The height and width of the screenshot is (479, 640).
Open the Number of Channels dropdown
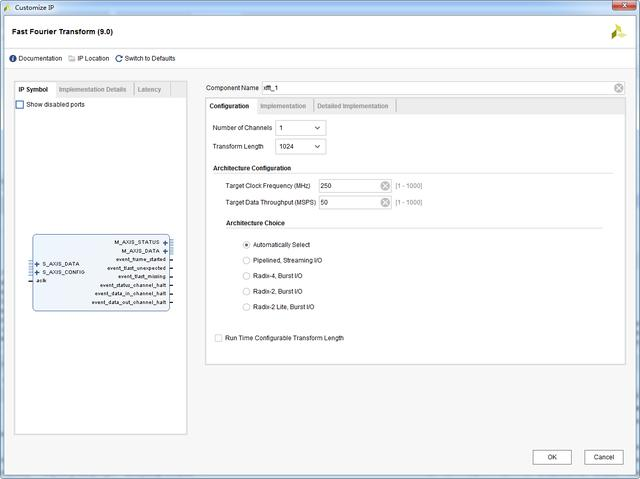[x=300, y=128]
